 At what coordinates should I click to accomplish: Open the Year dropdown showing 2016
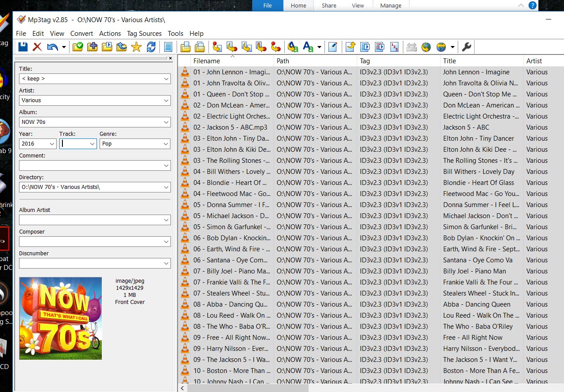click(52, 144)
